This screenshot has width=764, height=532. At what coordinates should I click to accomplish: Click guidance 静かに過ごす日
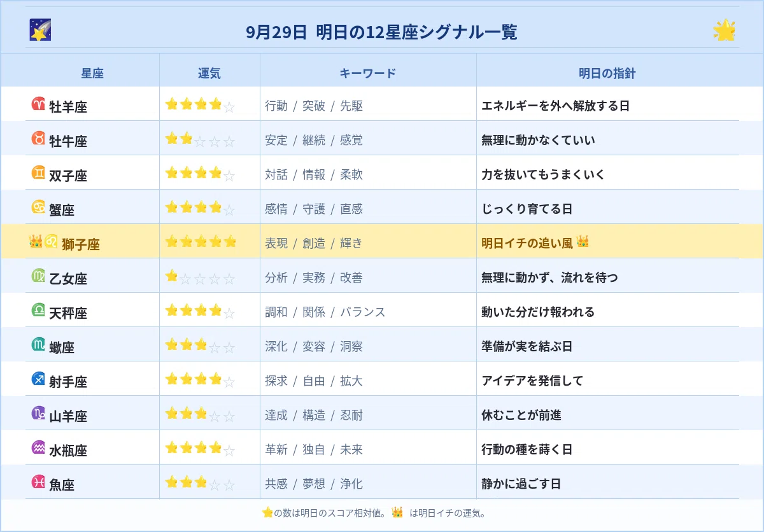tap(521, 484)
